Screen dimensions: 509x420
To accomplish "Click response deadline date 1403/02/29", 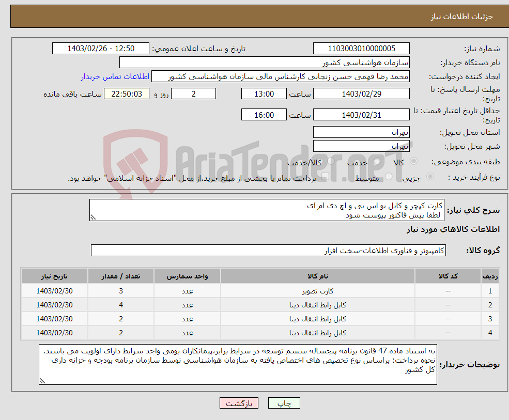I will point(361,94).
